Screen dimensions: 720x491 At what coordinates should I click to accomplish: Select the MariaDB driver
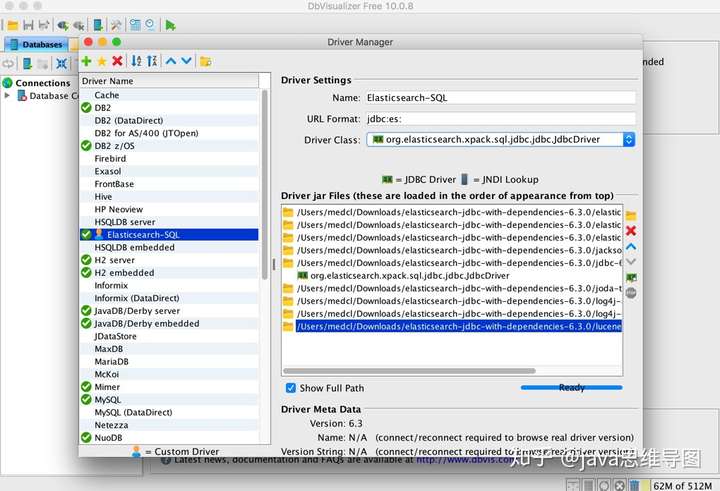169,361
